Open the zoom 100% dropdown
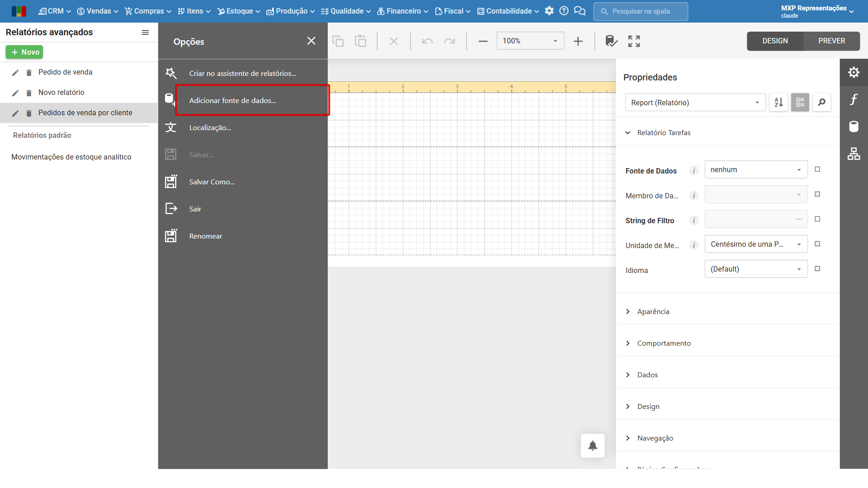Image resolution: width=868 pixels, height=488 pixels. [x=530, y=41]
